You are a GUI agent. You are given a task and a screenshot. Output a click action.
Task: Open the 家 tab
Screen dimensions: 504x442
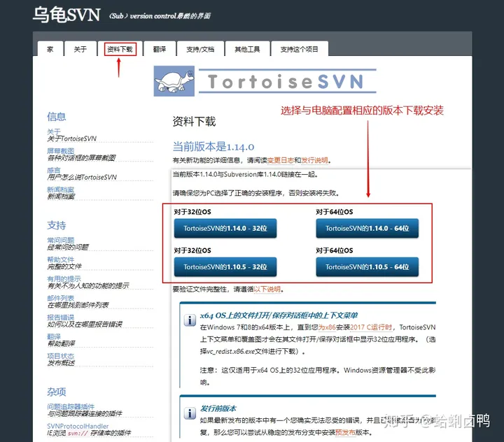click(x=50, y=49)
